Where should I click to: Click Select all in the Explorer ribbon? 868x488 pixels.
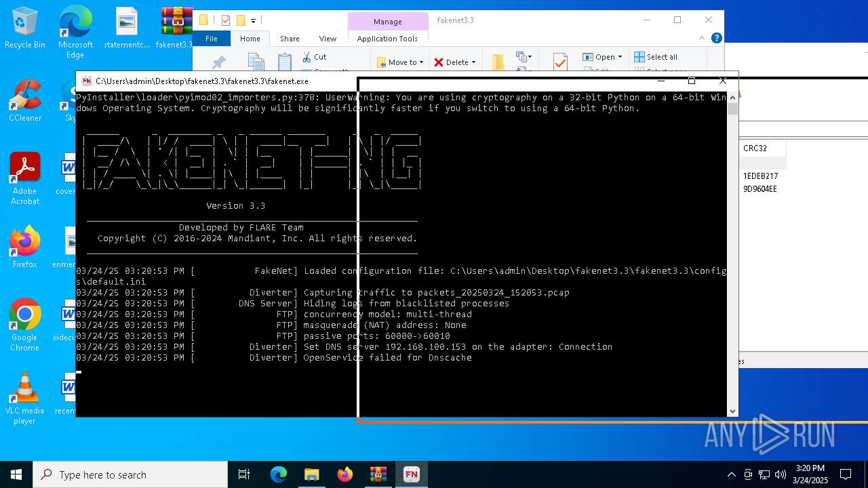click(656, 57)
